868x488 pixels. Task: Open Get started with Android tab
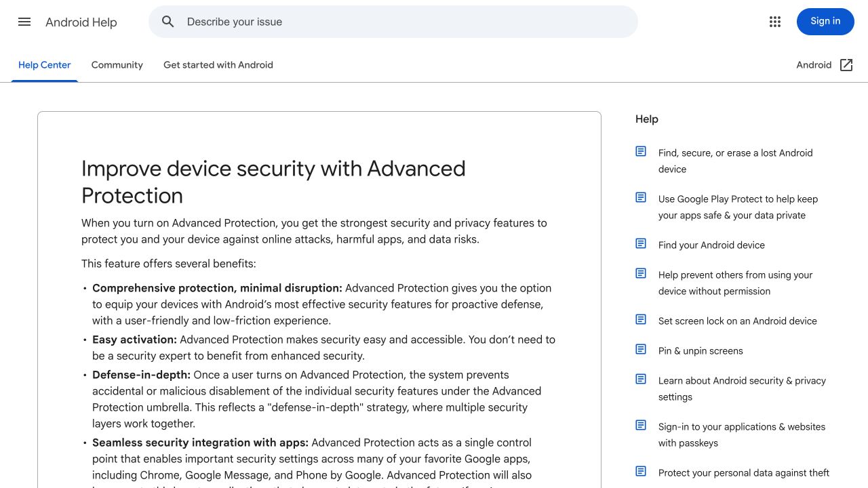click(218, 65)
